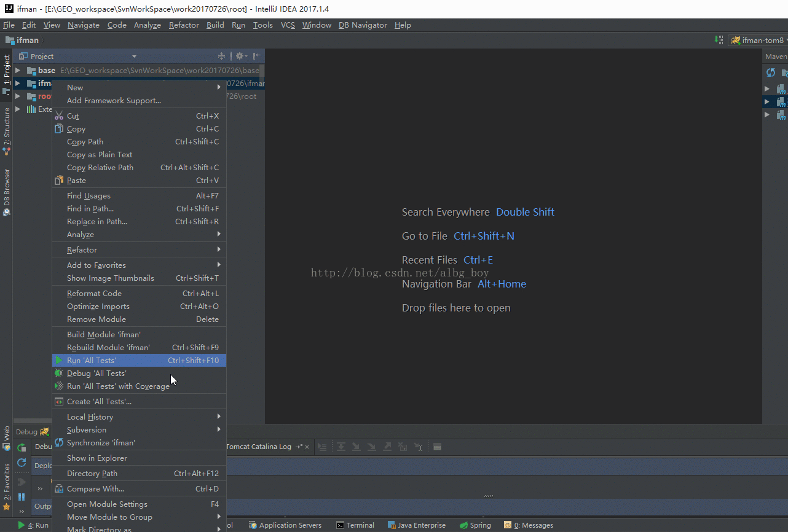Click the green make-project binary arrow icon
The width and height of the screenshot is (788, 532).
pos(719,40)
